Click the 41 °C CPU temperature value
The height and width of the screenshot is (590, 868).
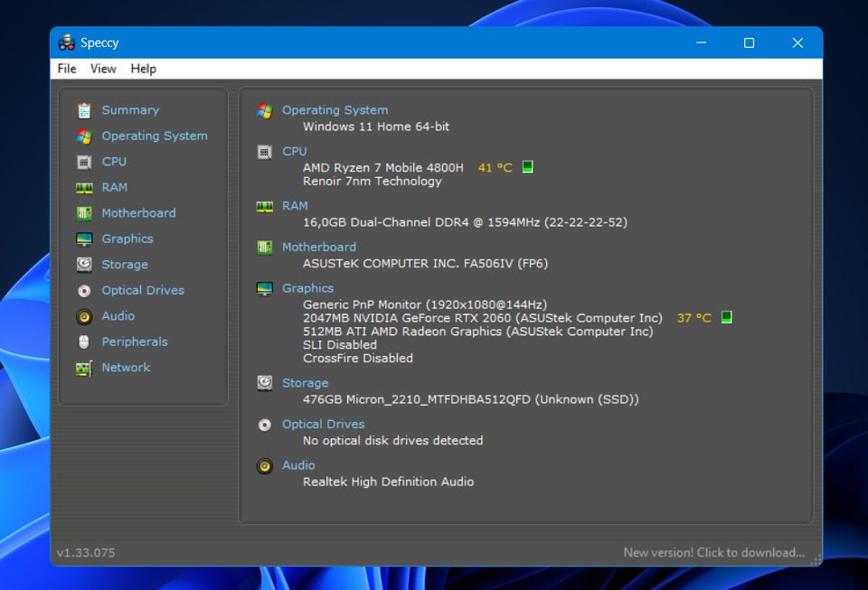(495, 167)
